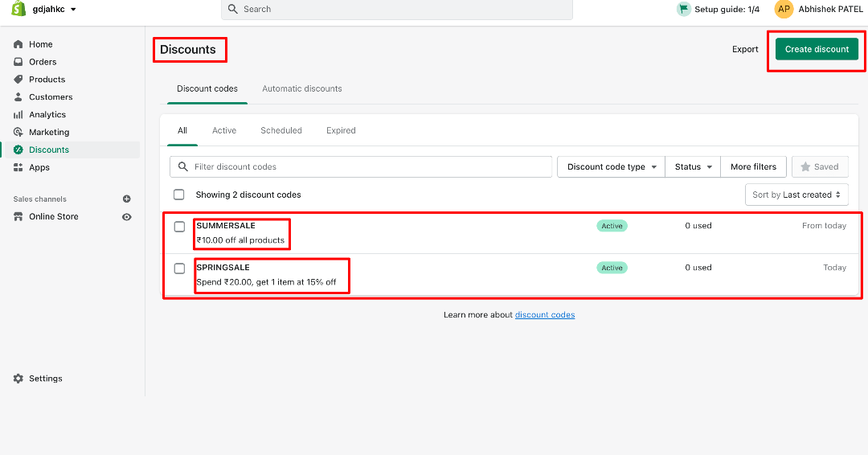Click the Saved star icon
The image size is (868, 455).
tap(805, 166)
